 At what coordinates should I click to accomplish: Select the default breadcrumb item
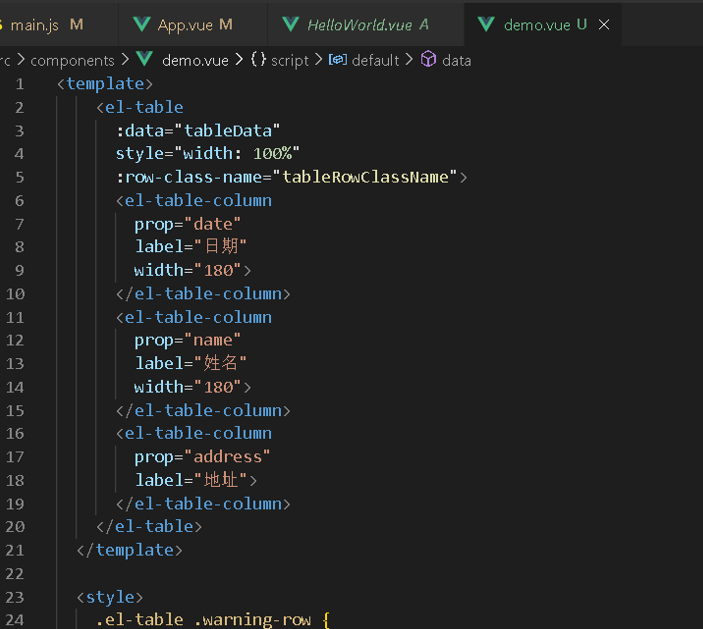click(375, 60)
